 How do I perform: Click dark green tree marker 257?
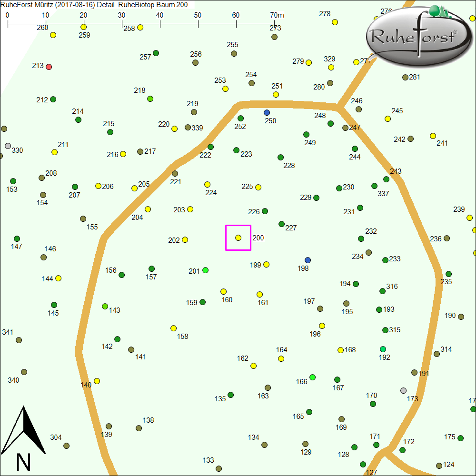coord(156,53)
